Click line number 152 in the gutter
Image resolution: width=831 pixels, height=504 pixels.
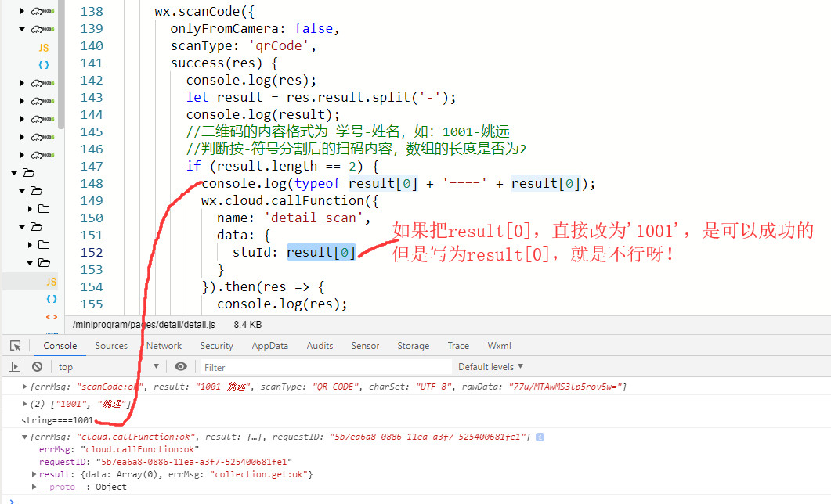point(92,253)
